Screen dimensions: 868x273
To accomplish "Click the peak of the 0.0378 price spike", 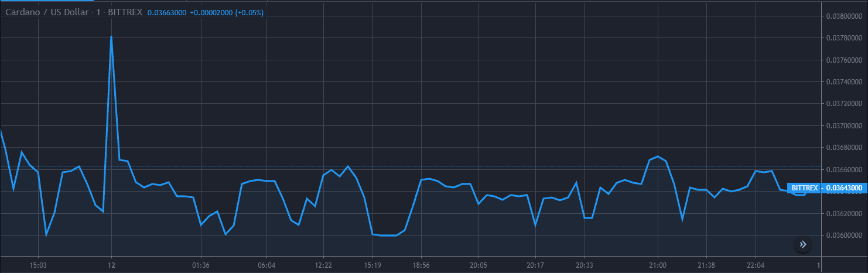I will (111, 36).
